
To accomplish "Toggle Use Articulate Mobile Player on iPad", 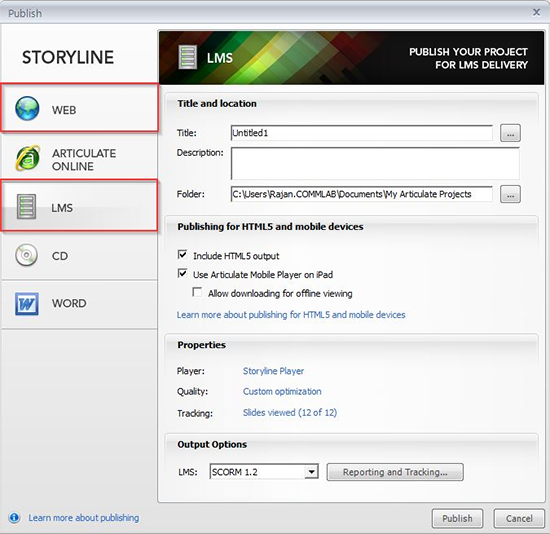I will pyautogui.click(x=182, y=273).
